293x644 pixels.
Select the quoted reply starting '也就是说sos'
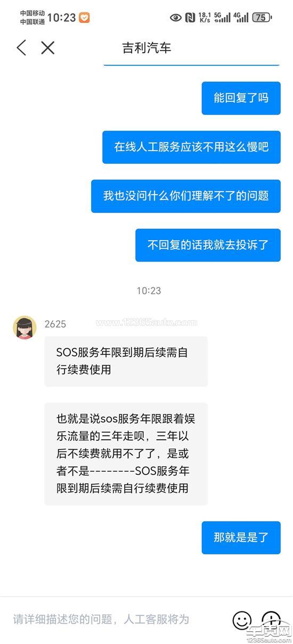[x=126, y=454]
